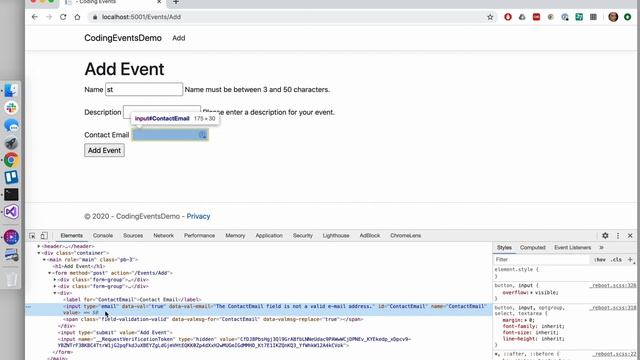
Task: Open the _reboot.scss:328 source link
Action: pyautogui.click(x=613, y=286)
